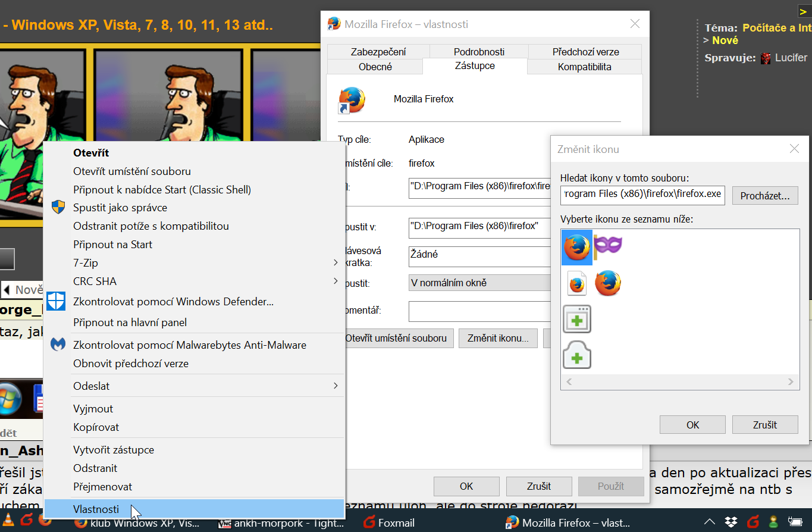
Task: Expand the 7-Zip submenu
Action: [336, 262]
